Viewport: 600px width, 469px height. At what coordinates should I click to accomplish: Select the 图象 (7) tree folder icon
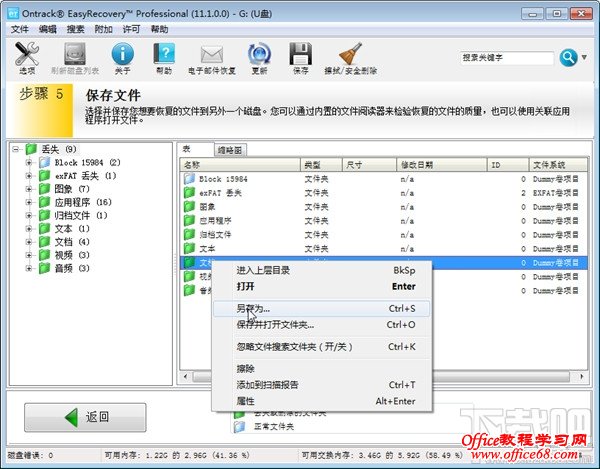tap(44, 189)
